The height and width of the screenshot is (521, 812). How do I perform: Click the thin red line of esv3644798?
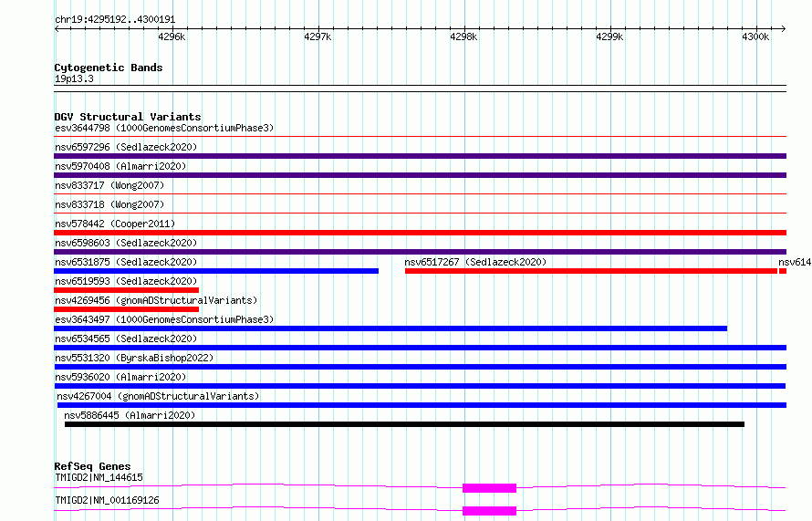tap(420, 137)
